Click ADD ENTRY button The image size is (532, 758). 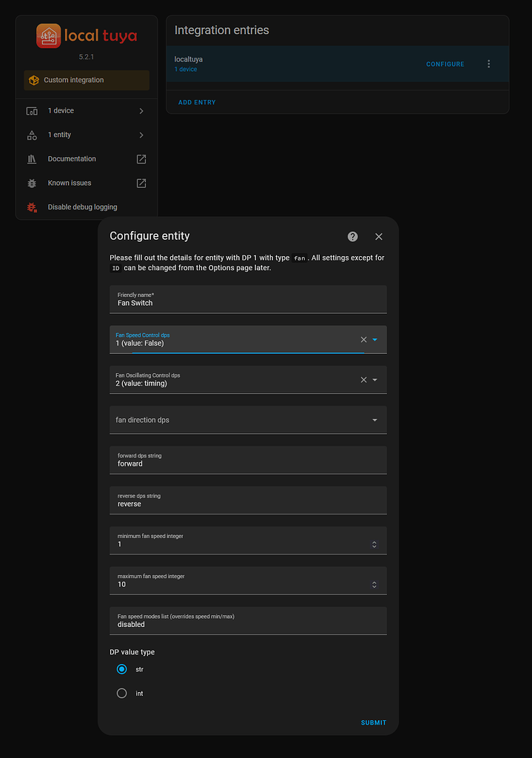click(x=197, y=102)
